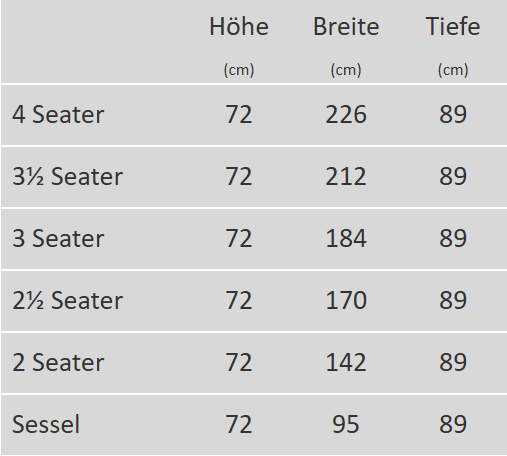Click the Sessel height value 72

click(x=239, y=424)
